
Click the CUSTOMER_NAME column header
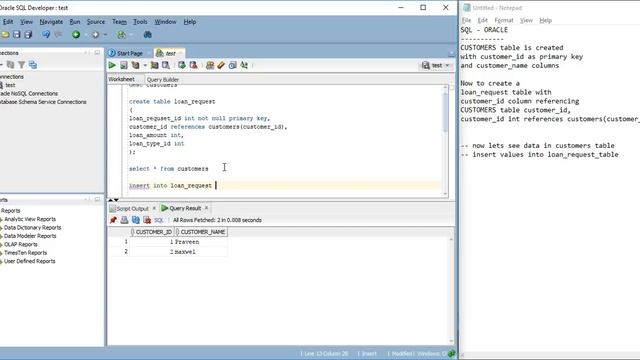(x=202, y=232)
